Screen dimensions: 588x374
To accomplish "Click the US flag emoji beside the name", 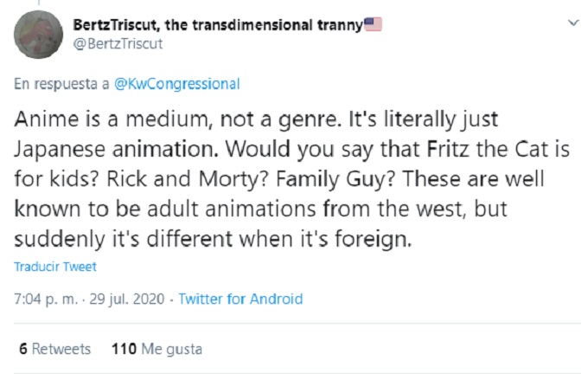I will point(373,25).
